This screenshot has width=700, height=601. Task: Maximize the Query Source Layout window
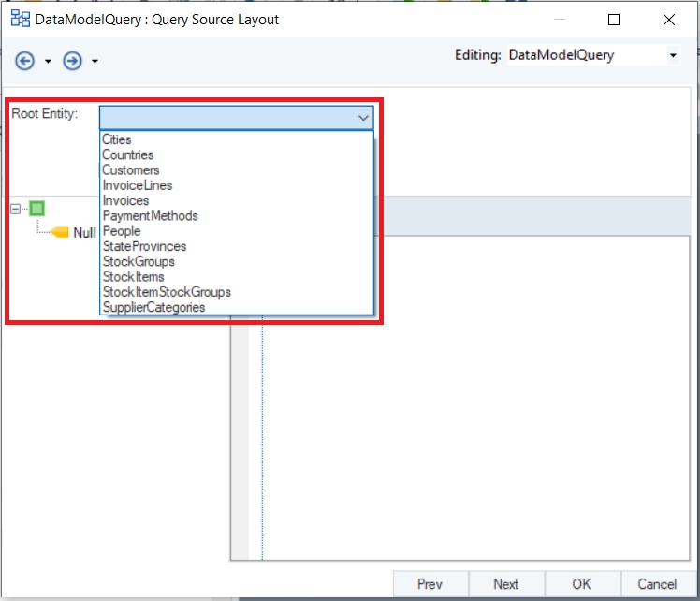[614, 20]
